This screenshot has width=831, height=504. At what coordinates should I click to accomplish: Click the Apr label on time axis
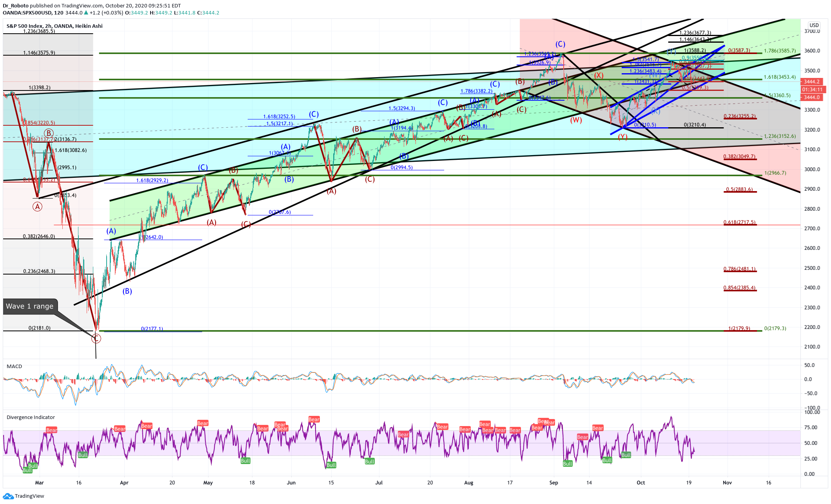(x=124, y=483)
